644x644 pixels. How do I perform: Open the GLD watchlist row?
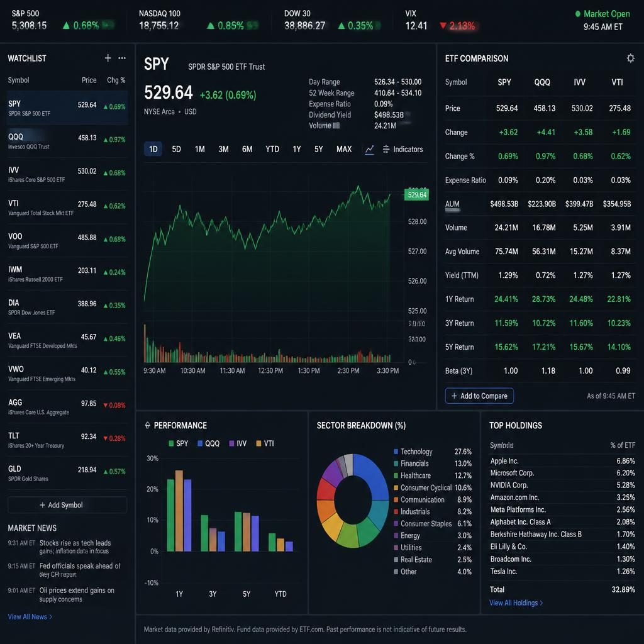tap(67, 474)
